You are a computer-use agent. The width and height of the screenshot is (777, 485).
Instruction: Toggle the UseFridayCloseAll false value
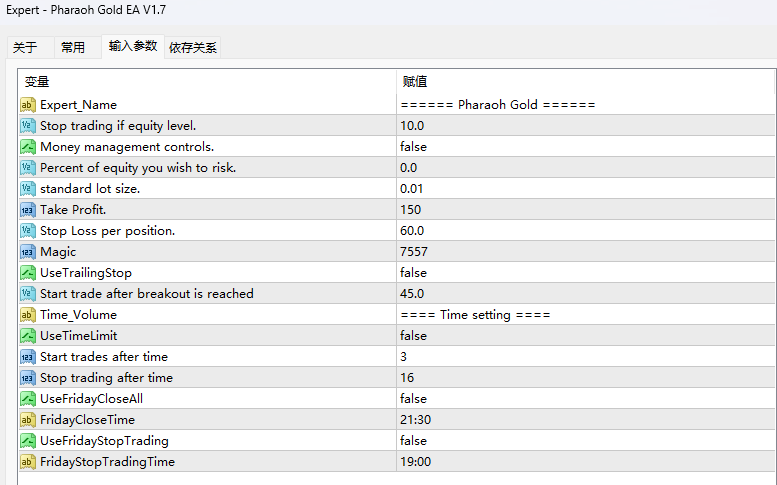pos(413,399)
